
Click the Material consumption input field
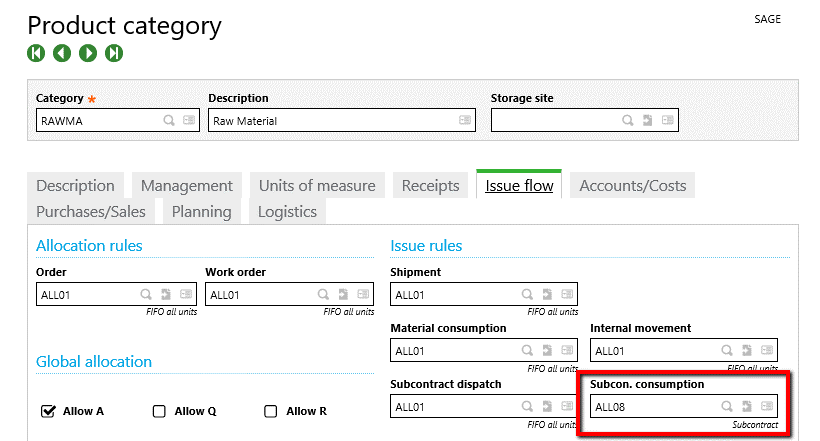pyautogui.click(x=455, y=351)
